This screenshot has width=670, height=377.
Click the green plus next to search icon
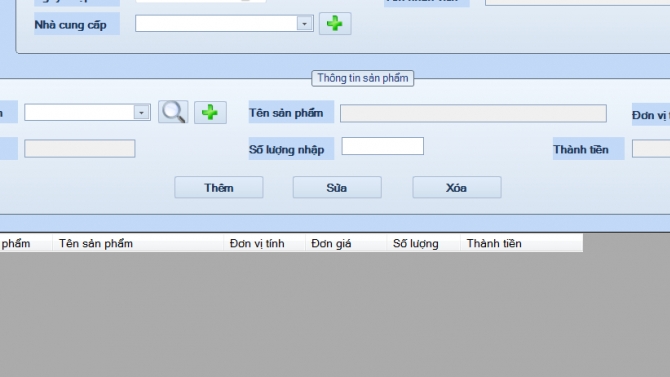pyautogui.click(x=210, y=113)
